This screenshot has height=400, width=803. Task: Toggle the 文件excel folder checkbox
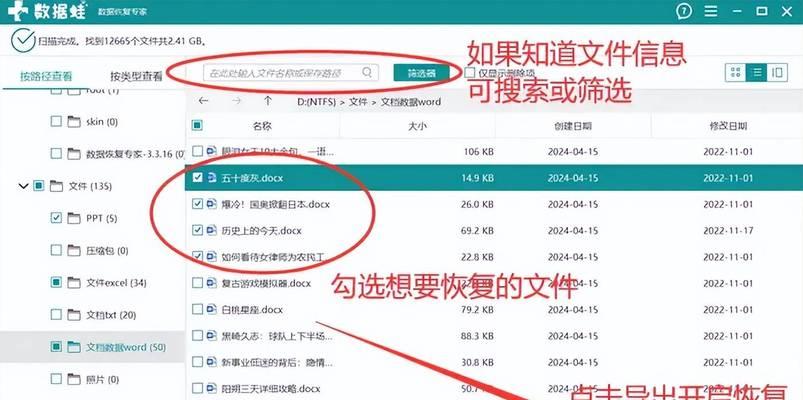pos(56,283)
